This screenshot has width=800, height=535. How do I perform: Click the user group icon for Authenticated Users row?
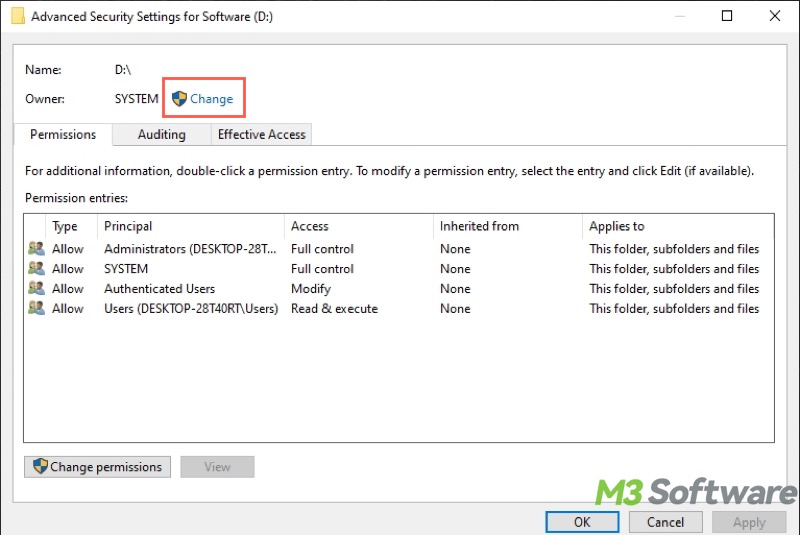pos(36,289)
